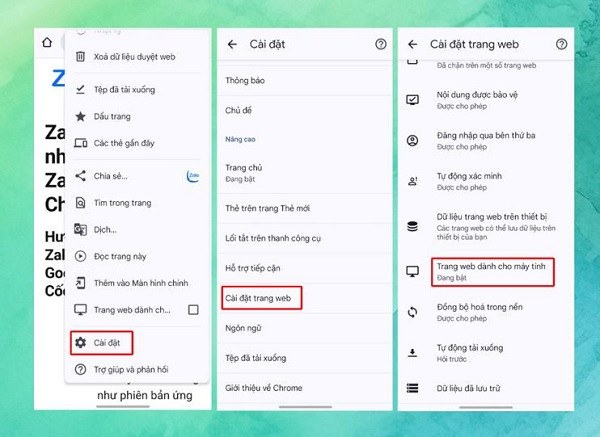Click share icon next to Chia sẻ
This screenshot has height=437, width=600.
[x=80, y=176]
